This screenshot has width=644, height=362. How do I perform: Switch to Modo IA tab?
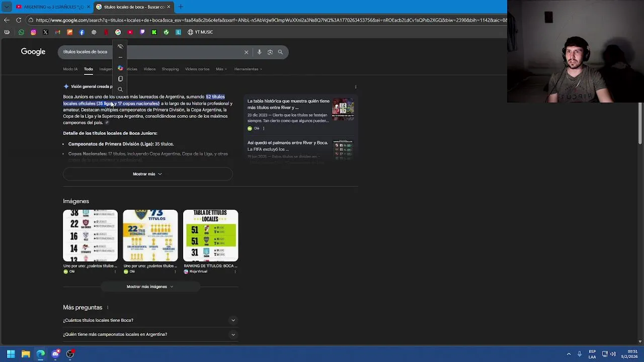(x=70, y=69)
